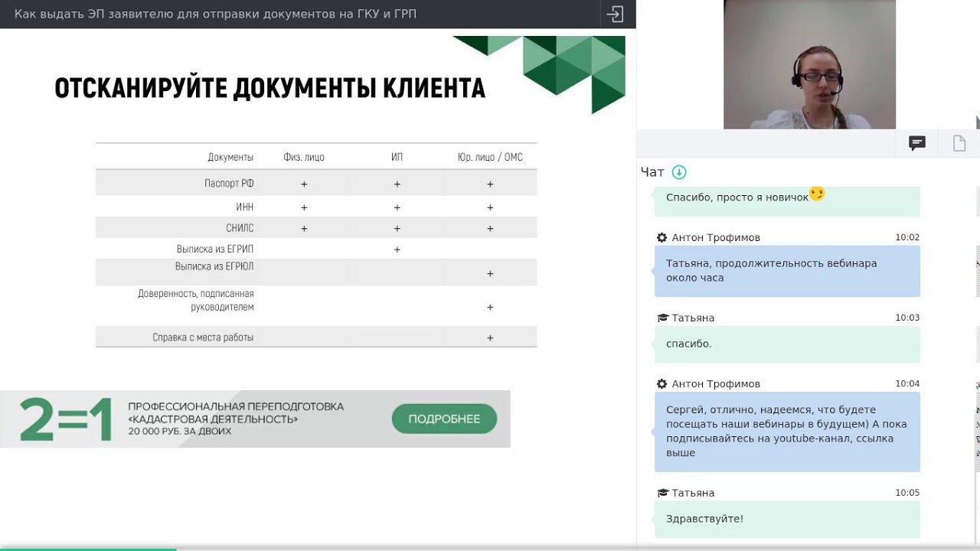
Task: Click the Юр. лицо / ОМС column header
Action: (490, 157)
